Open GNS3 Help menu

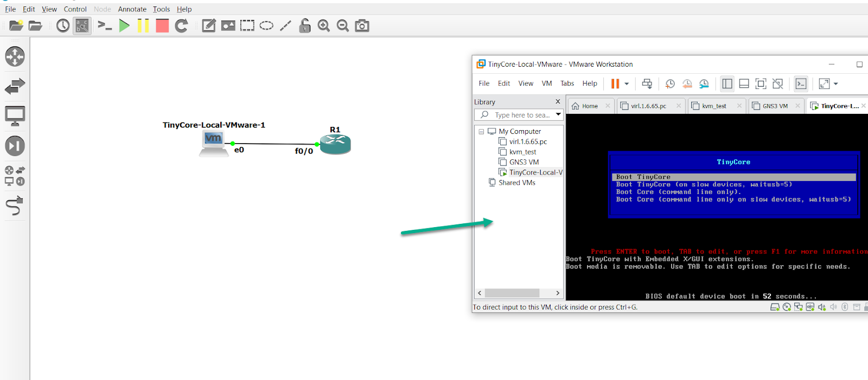click(184, 9)
